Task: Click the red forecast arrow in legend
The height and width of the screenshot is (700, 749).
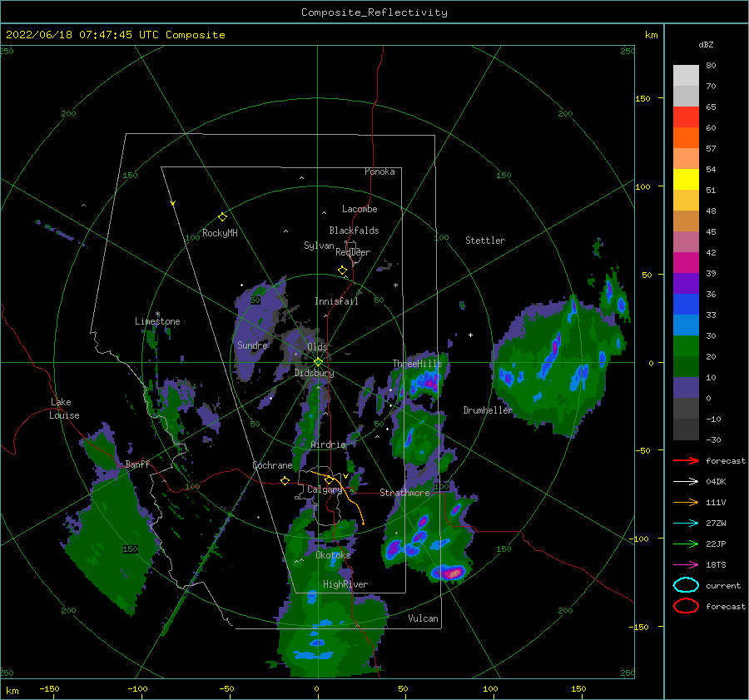Action: 686,460
